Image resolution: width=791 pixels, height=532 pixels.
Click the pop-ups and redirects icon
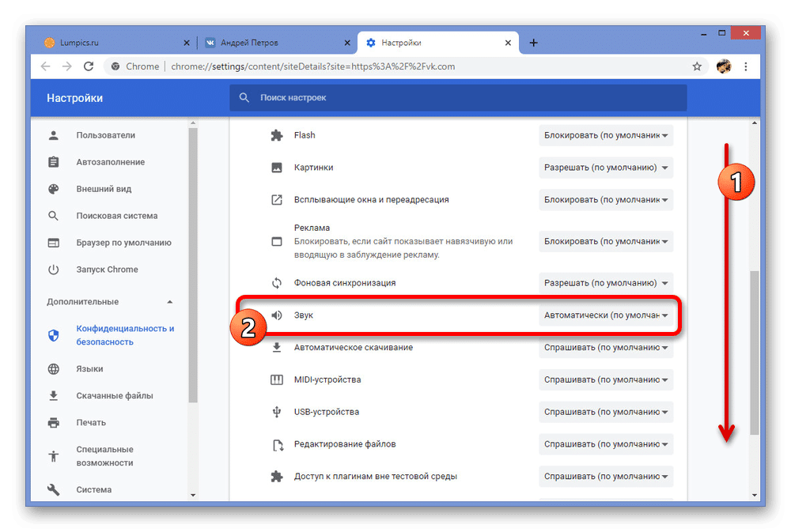pos(276,200)
